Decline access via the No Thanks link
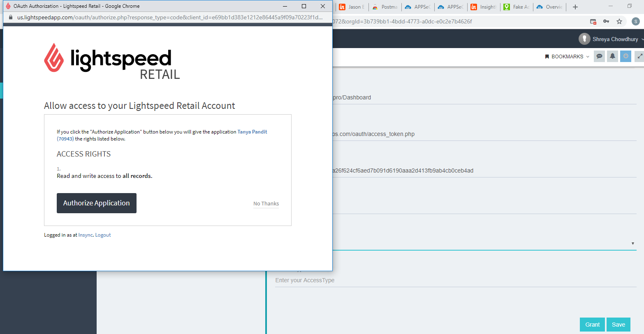Screen dimensions: 644x334 (x=266, y=203)
